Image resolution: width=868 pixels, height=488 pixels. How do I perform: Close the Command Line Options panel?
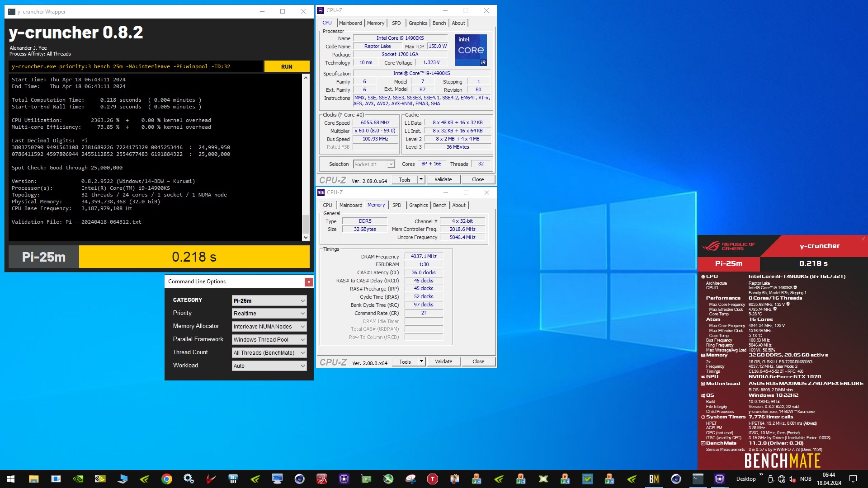(x=309, y=282)
